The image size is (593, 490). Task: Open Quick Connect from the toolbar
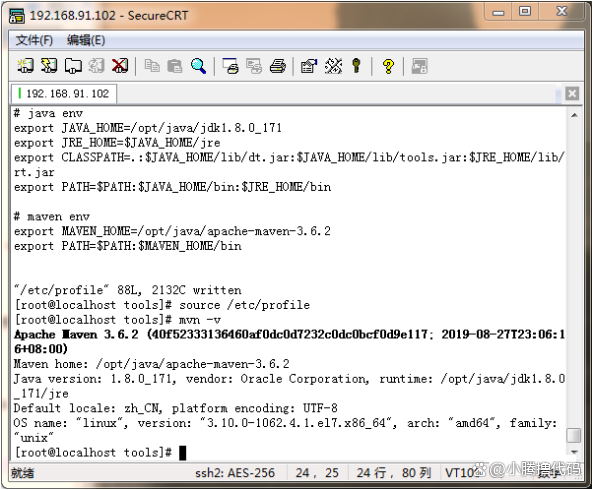49,66
